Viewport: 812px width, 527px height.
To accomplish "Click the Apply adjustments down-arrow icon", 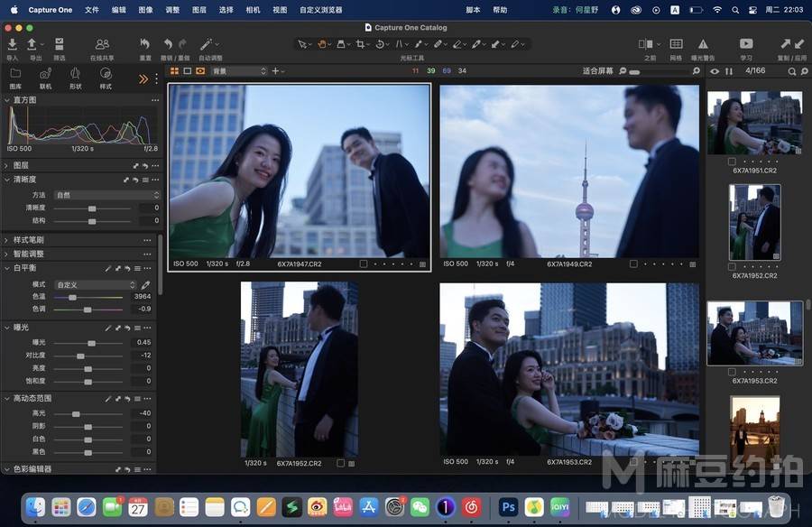I will point(799,44).
